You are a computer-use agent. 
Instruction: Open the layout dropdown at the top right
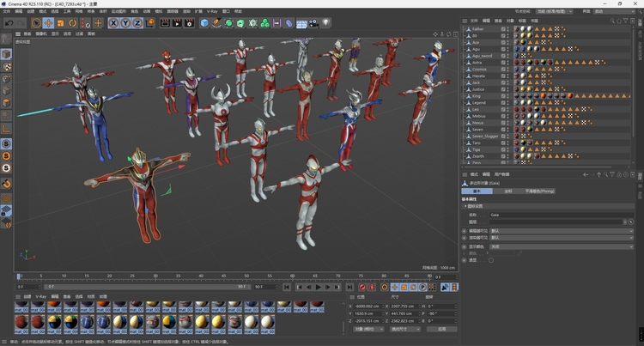[x=616, y=11]
